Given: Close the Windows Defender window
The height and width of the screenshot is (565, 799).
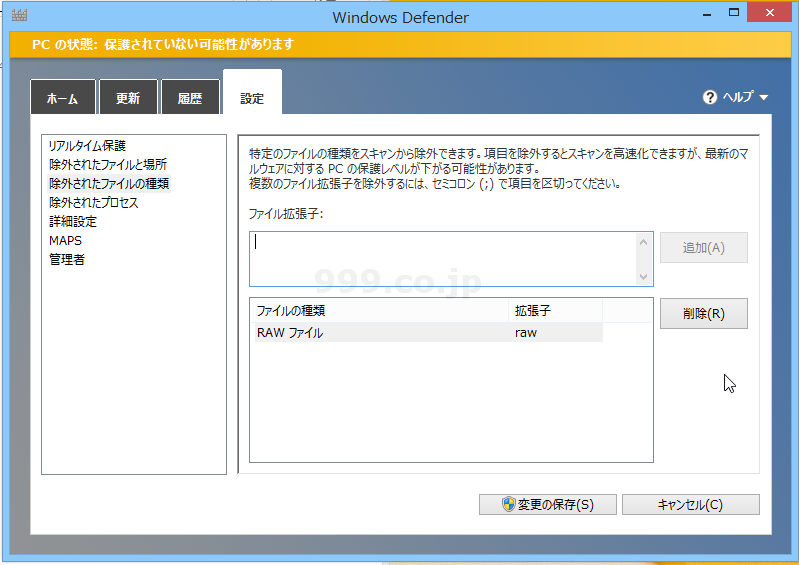Looking at the screenshot, I should point(769,13).
